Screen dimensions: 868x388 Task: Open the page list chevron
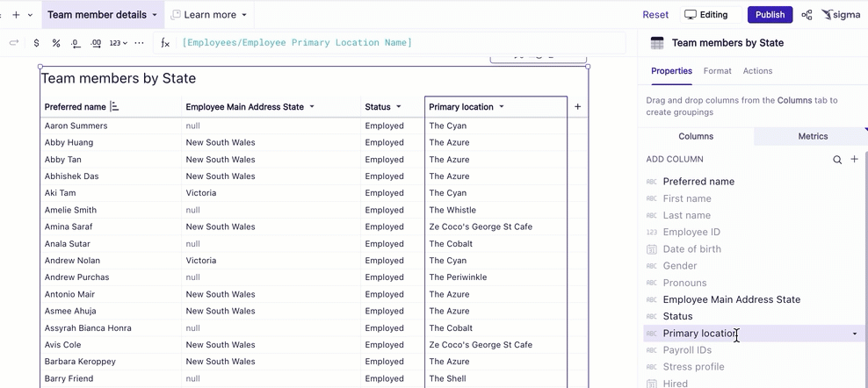tap(30, 15)
